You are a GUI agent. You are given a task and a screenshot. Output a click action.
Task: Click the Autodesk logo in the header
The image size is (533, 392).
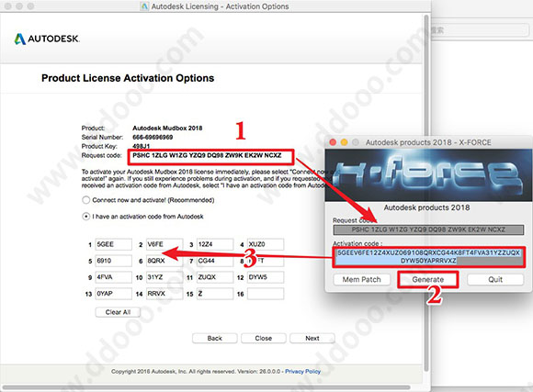click(47, 39)
